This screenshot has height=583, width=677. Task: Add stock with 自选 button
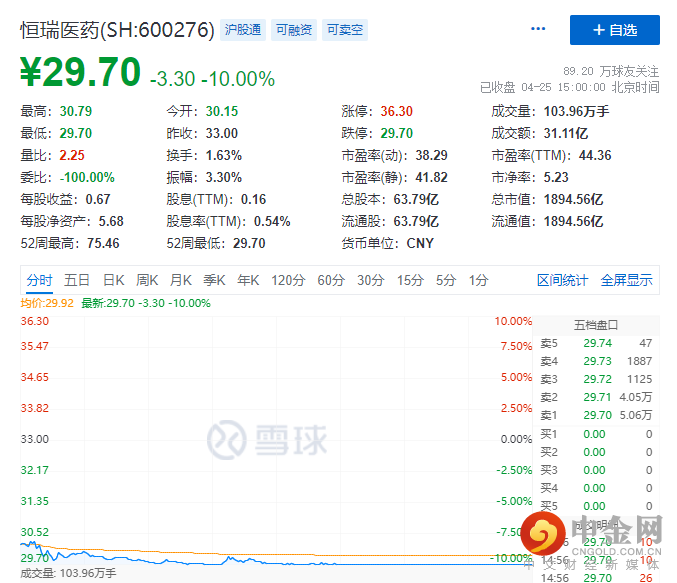click(x=614, y=30)
